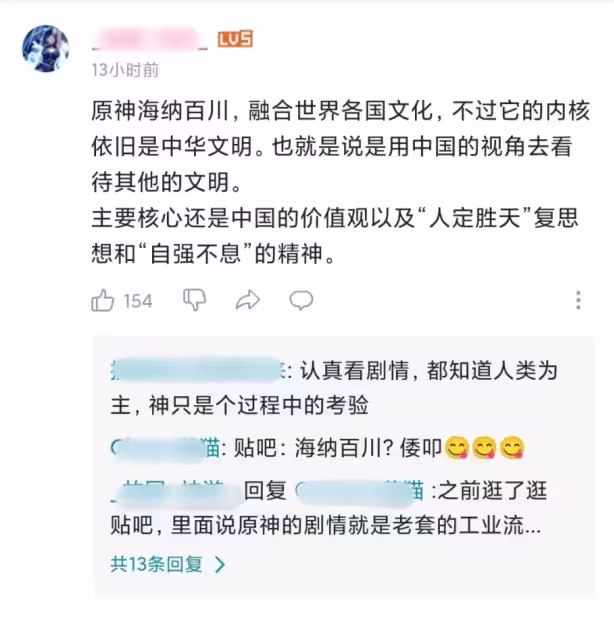Open the 共13条回复 link
This screenshot has width=614, height=618.
(156, 564)
